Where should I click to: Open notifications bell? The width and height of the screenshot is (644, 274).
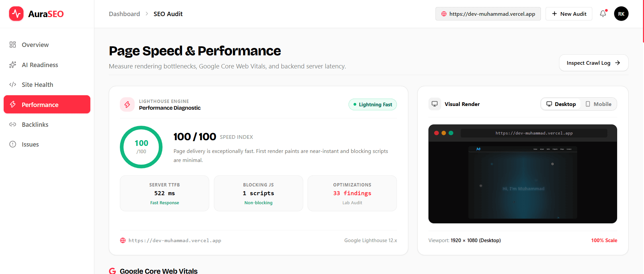click(603, 14)
